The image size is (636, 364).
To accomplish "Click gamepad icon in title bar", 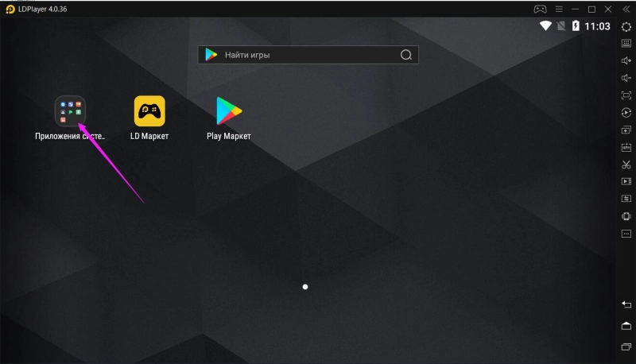I will [x=540, y=9].
